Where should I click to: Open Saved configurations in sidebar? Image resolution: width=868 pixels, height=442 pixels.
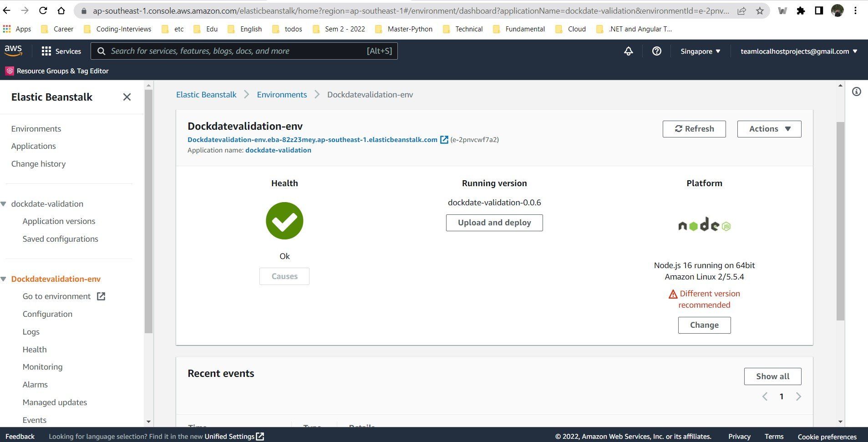click(x=60, y=239)
